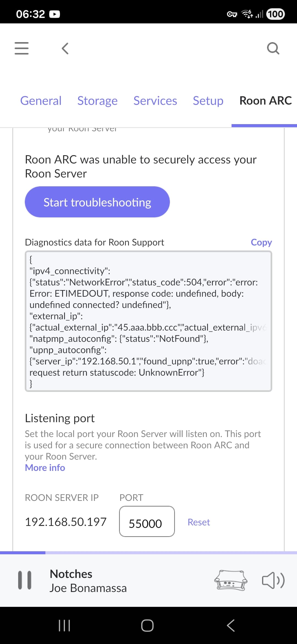Open search with magnifier icon
Screen dimensions: 297x644
(273, 48)
